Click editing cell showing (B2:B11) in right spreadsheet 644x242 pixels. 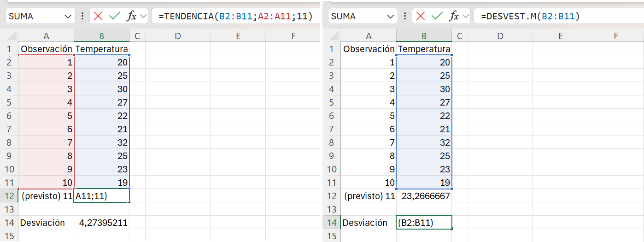pyautogui.click(x=424, y=223)
